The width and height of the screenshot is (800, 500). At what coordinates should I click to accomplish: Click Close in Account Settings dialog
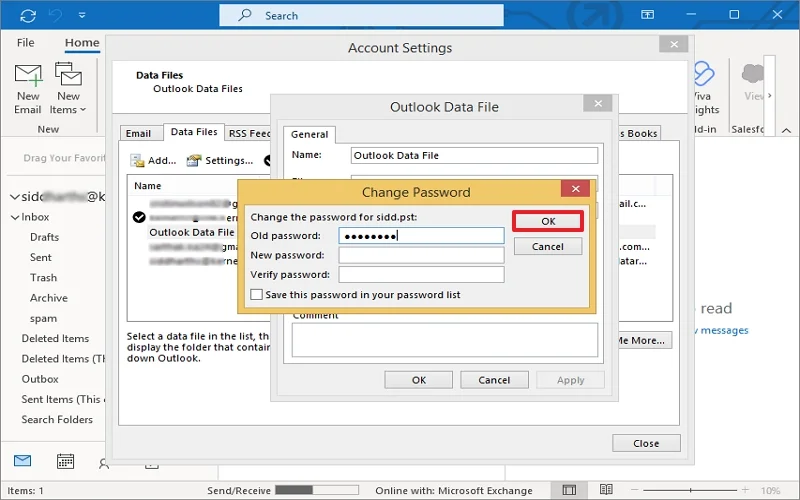(646, 443)
